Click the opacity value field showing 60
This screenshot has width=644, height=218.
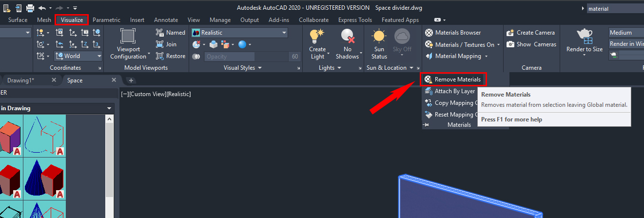coord(295,57)
